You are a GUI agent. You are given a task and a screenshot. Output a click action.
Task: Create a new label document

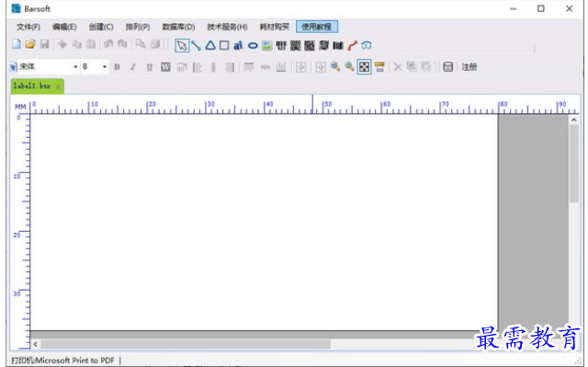coord(17,44)
